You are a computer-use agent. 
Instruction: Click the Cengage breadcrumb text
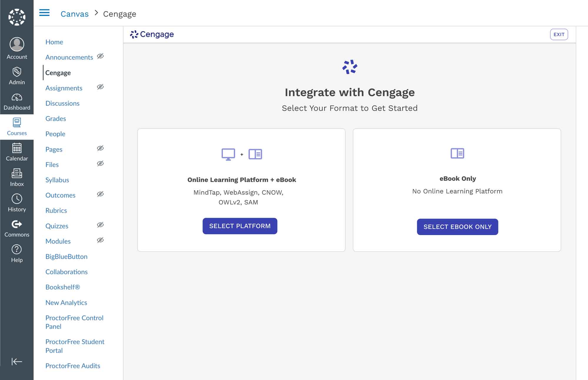click(x=119, y=14)
